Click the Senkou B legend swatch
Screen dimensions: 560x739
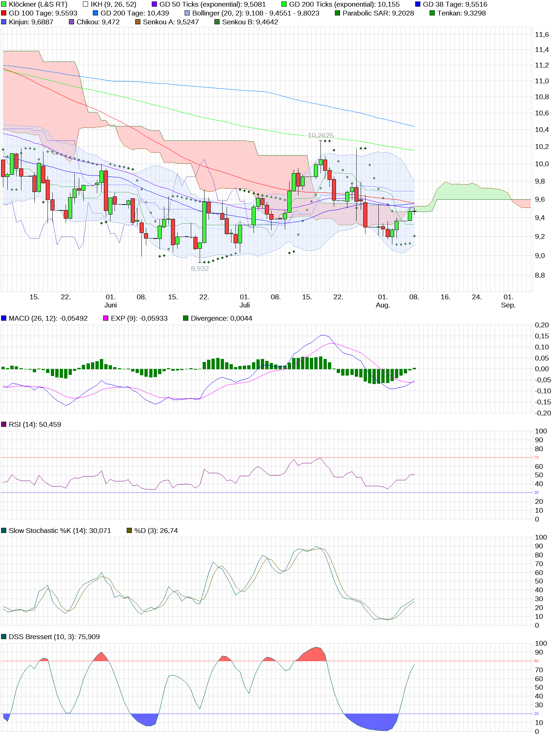tap(217, 22)
